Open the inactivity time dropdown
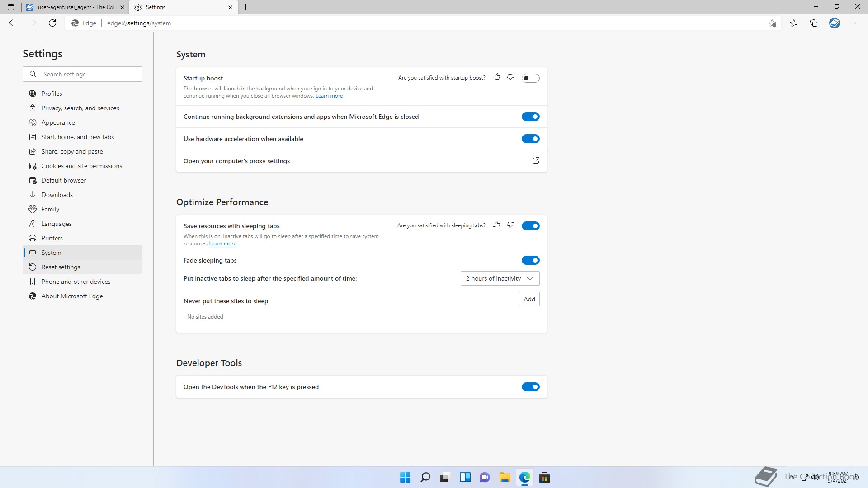868x488 pixels. [x=500, y=278]
